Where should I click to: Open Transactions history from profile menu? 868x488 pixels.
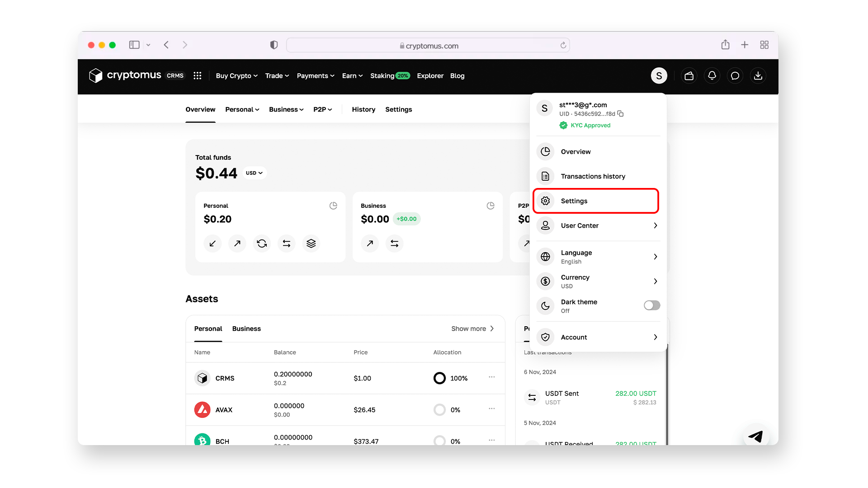tap(593, 176)
